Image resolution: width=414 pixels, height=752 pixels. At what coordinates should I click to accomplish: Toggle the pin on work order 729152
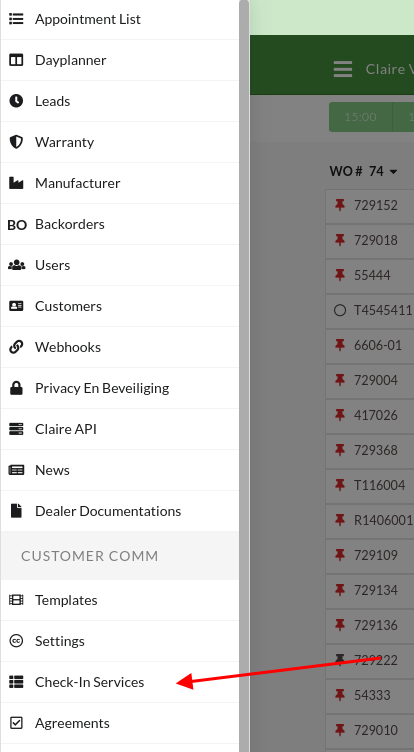[340, 205]
